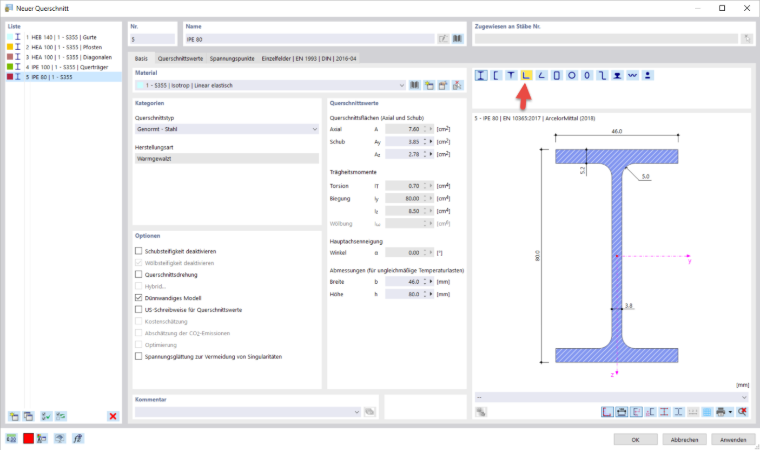
Task: Toggle Schubsteifigkeit deaktivieren checkbox
Action: [x=139, y=251]
